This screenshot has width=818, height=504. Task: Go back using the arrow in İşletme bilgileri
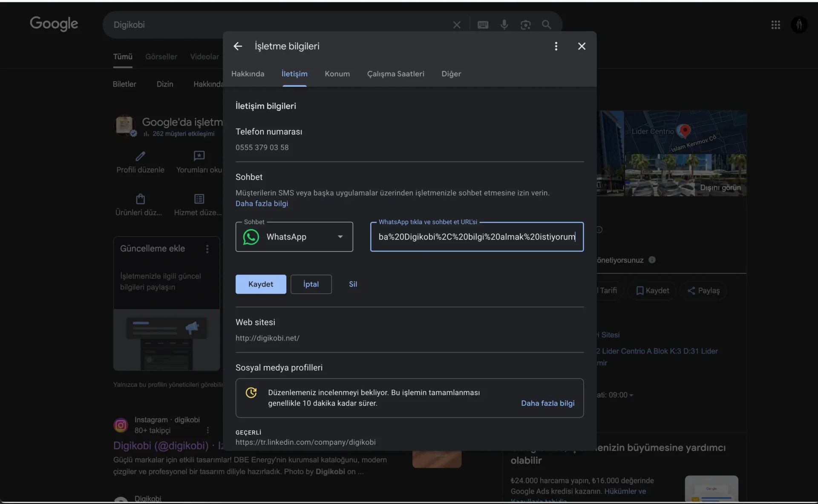pyautogui.click(x=238, y=46)
